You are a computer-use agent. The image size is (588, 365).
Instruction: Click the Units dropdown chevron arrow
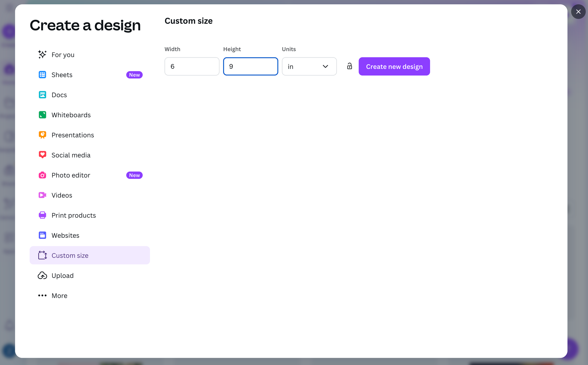click(325, 66)
